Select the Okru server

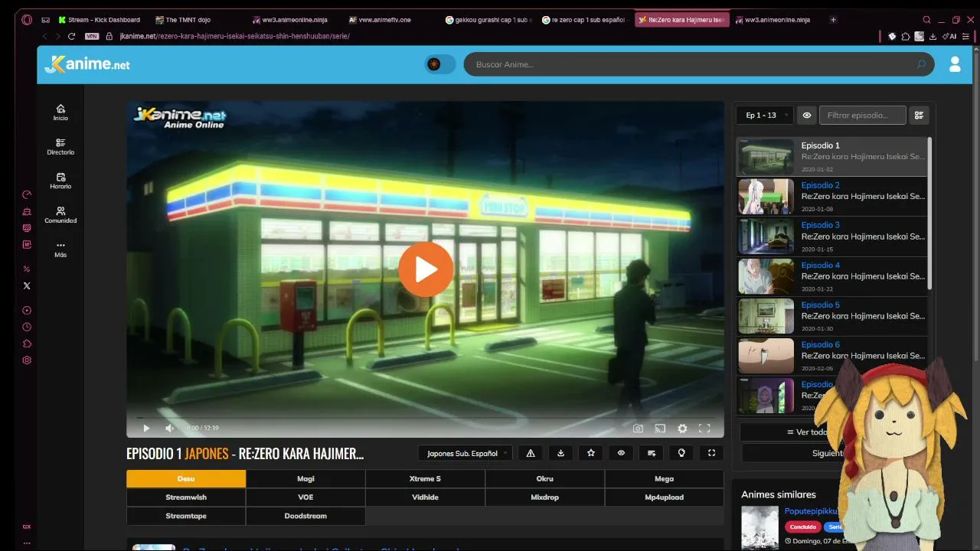pyautogui.click(x=544, y=479)
